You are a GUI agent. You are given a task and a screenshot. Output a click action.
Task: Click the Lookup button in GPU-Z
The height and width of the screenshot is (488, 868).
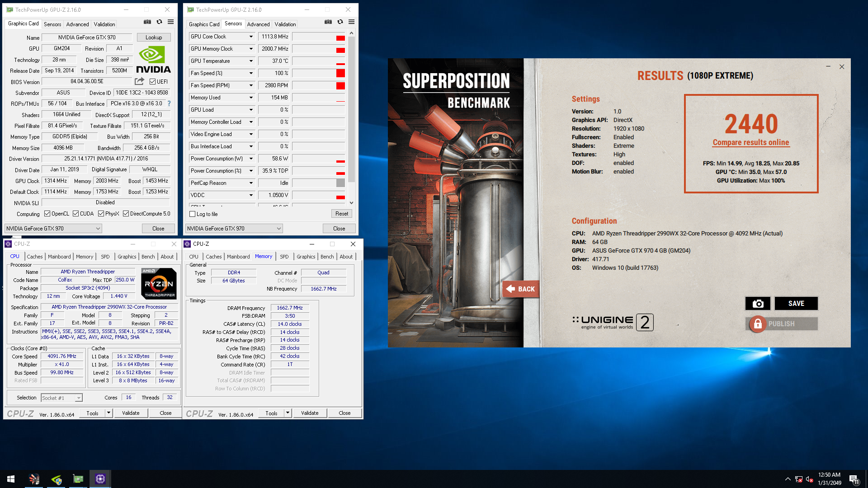[154, 38]
